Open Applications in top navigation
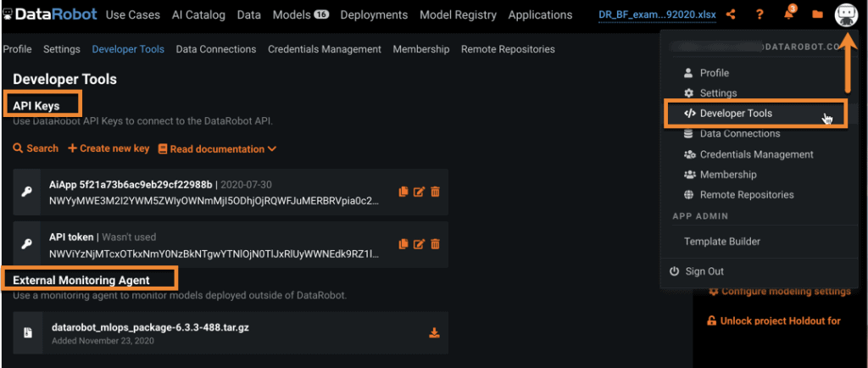 (x=540, y=15)
